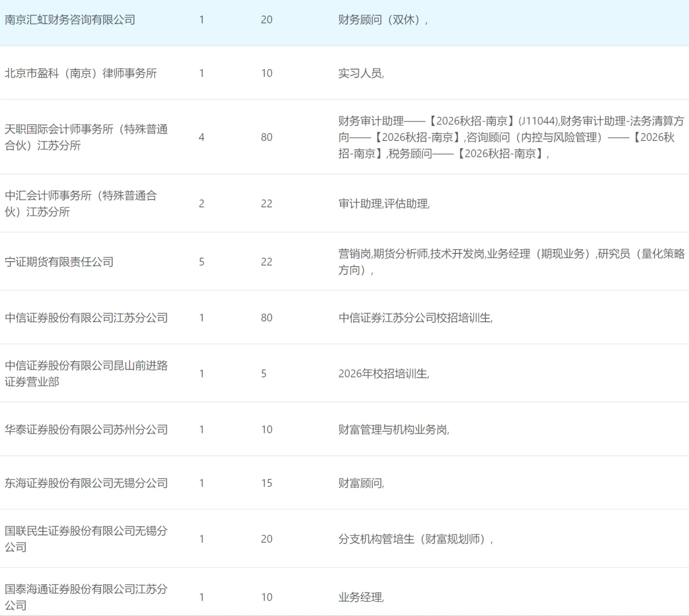The image size is (689, 616).
Task: Select company 宁证期货有限责任公司
Action: [x=59, y=262]
